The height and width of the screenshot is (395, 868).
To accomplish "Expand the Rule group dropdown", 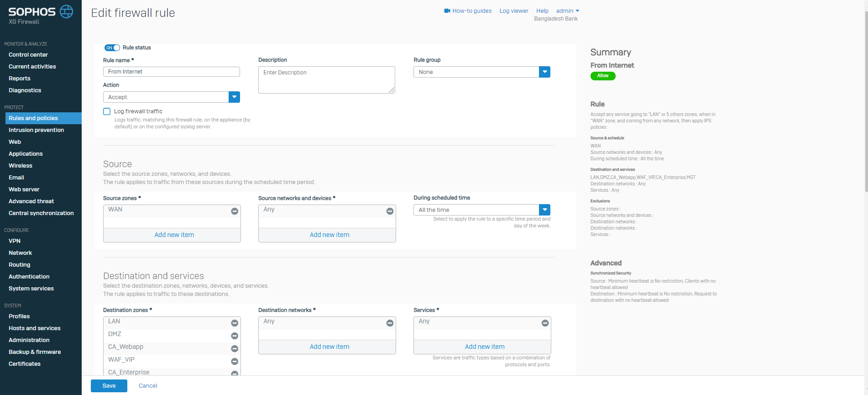I will [x=544, y=72].
